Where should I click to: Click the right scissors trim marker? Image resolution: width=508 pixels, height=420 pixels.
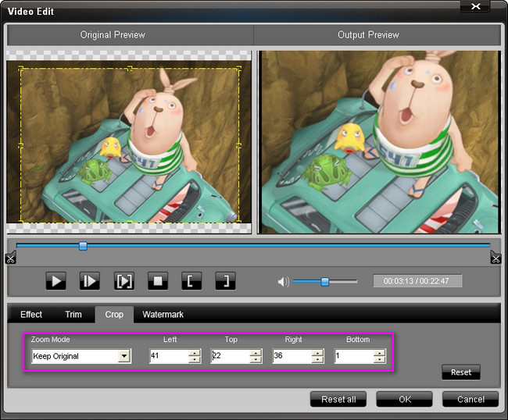coord(495,258)
